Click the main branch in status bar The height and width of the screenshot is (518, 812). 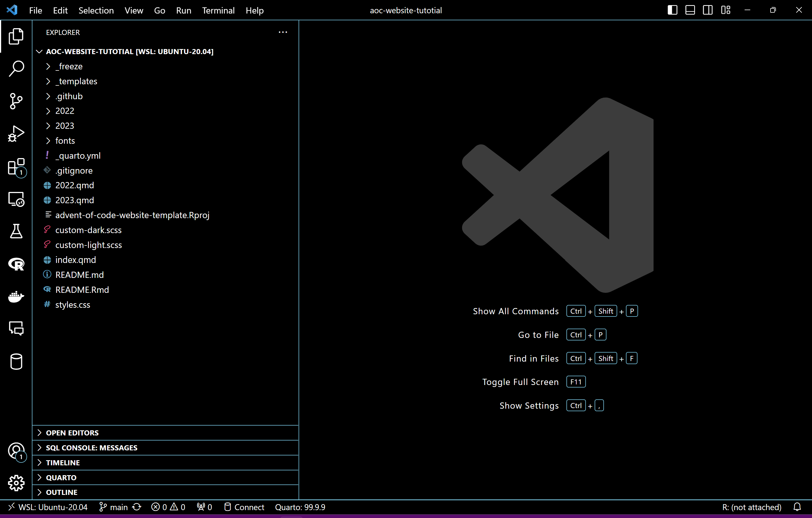click(x=114, y=507)
